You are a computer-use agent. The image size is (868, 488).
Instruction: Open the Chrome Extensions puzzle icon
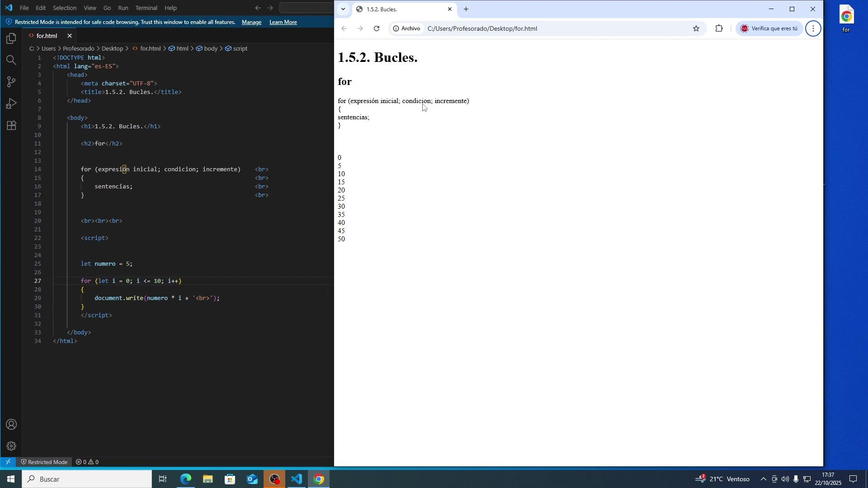click(719, 28)
